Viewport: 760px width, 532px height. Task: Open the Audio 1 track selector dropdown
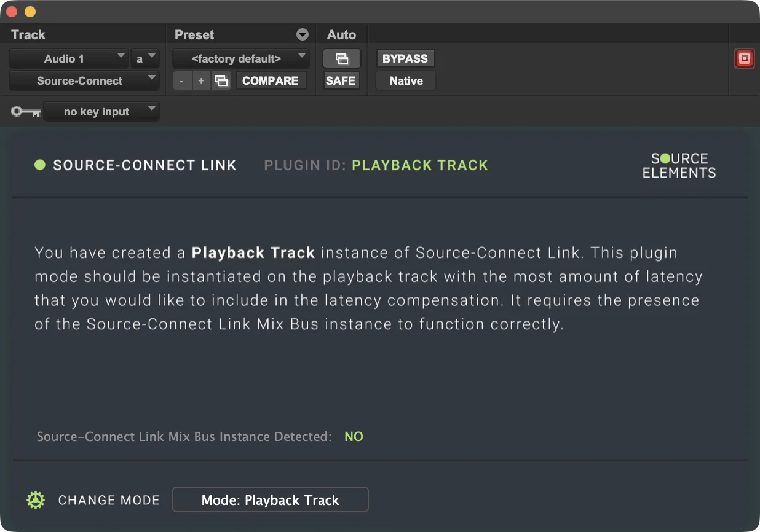68,59
